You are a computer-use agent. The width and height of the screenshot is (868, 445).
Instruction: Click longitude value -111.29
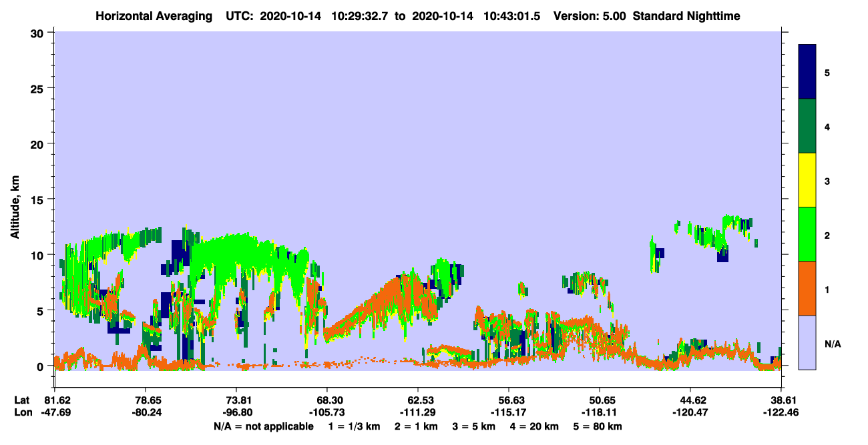pyautogui.click(x=417, y=413)
